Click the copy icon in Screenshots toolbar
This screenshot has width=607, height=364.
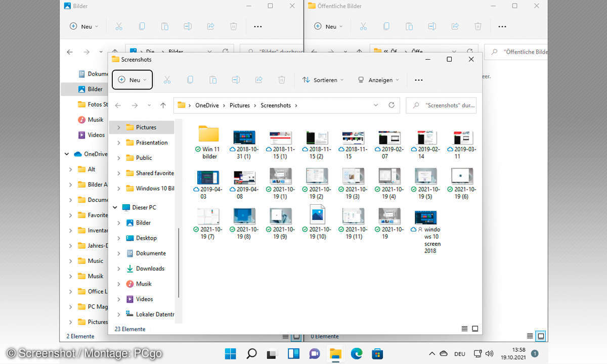[190, 80]
